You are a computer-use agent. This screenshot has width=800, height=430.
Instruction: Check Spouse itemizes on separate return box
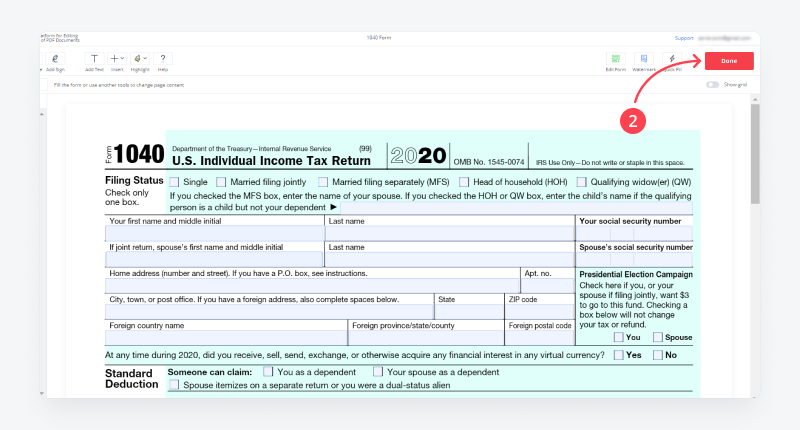(174, 385)
